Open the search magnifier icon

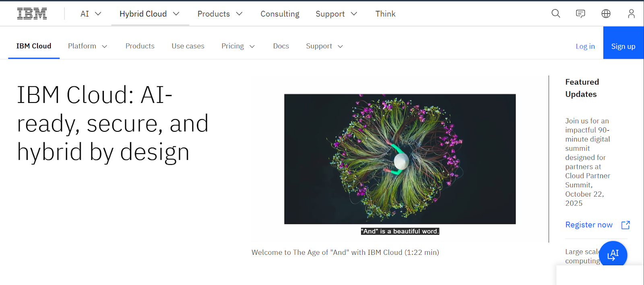tap(556, 14)
